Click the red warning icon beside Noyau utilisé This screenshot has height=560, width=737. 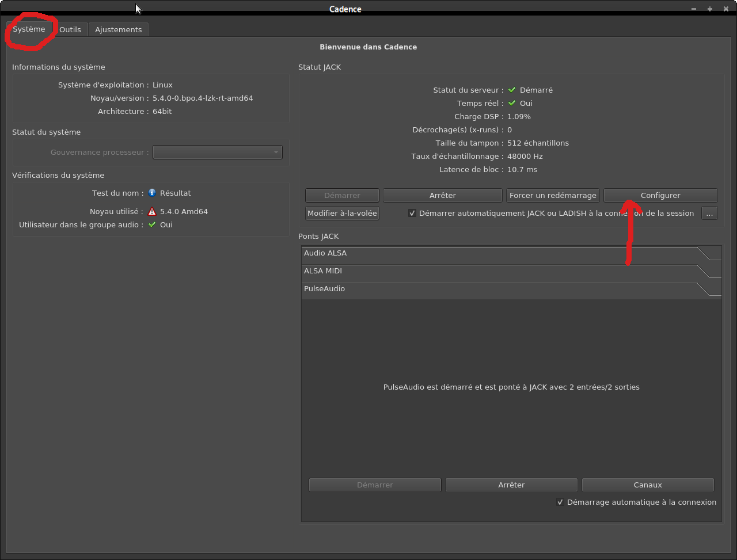pos(152,211)
